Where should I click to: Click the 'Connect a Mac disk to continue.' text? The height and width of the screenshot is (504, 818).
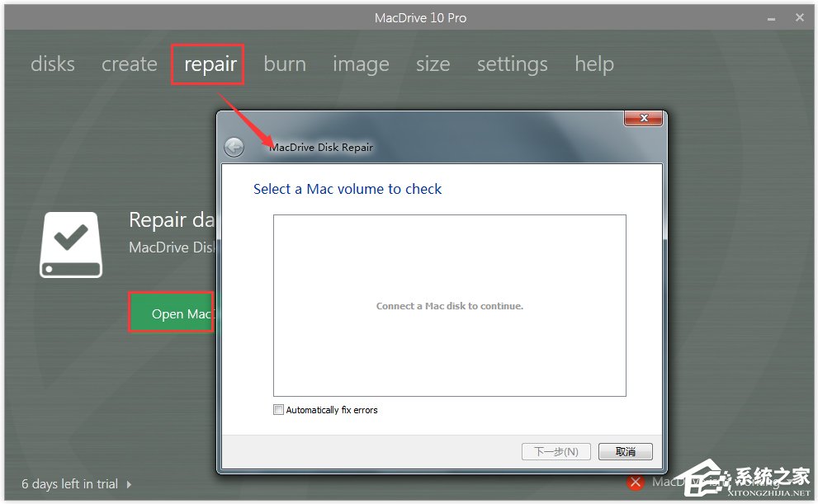(x=450, y=306)
